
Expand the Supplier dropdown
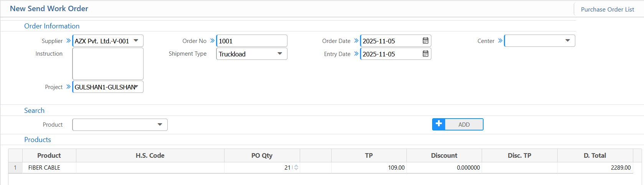(136, 41)
